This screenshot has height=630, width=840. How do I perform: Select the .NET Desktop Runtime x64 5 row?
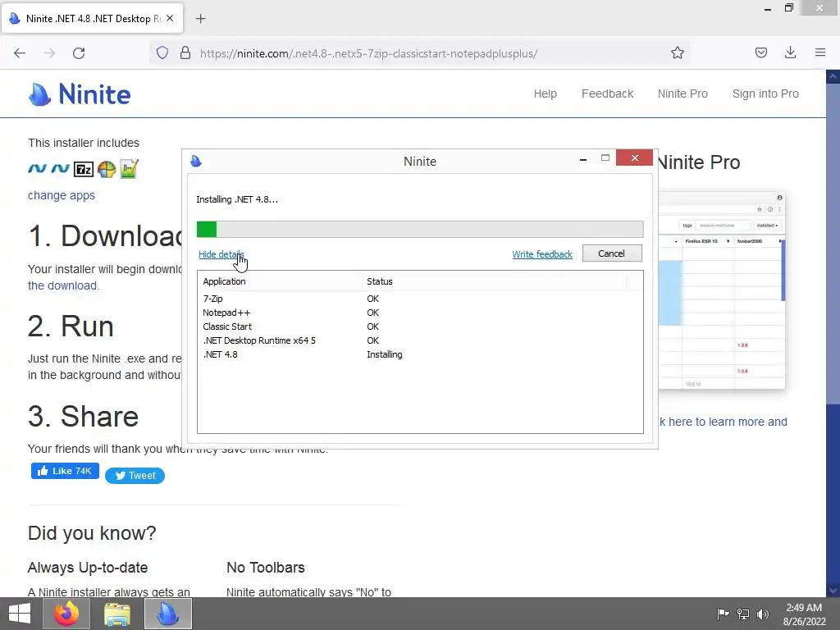(x=420, y=340)
